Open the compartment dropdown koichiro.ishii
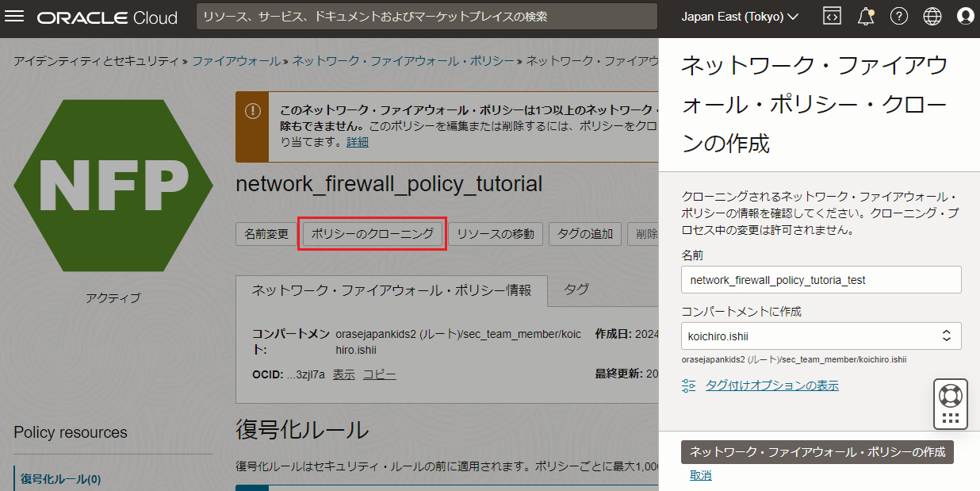Image resolution: width=980 pixels, height=491 pixels. click(821, 336)
